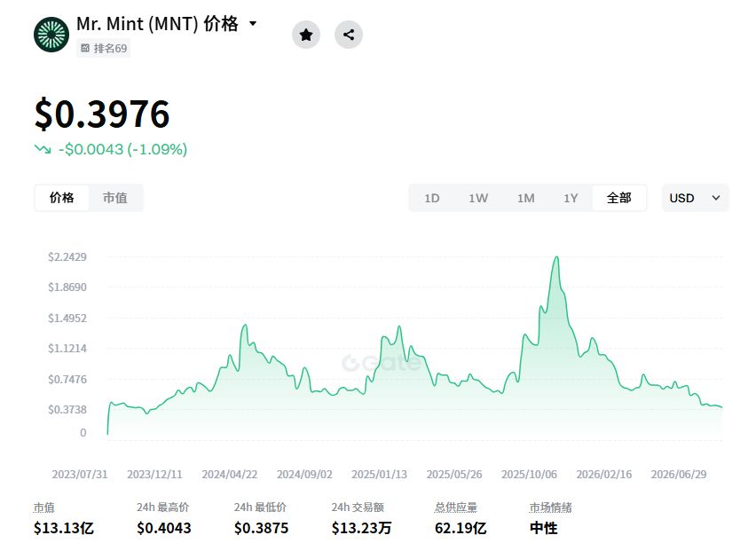This screenshot has width=756, height=551.
Task: Click the $0.3875 24h low value
Action: 262,528
